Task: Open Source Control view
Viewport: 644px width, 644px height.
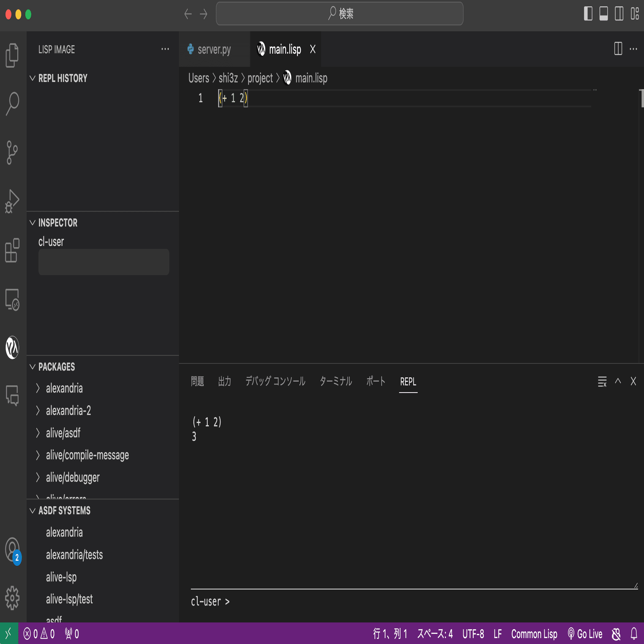Action: click(x=12, y=153)
